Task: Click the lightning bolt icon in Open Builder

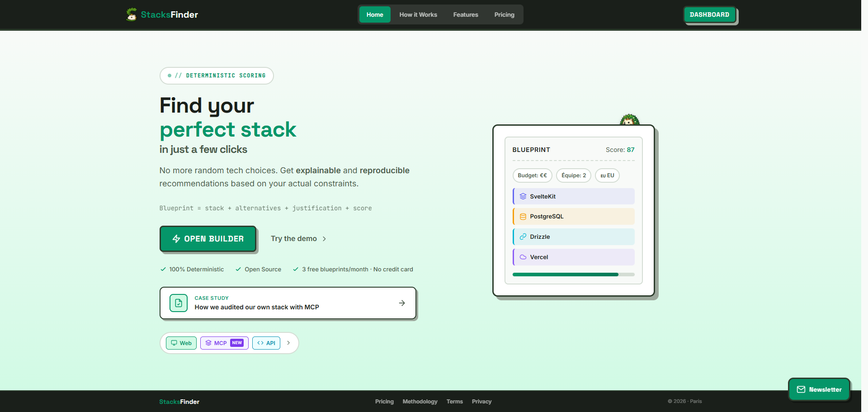Action: pos(176,239)
